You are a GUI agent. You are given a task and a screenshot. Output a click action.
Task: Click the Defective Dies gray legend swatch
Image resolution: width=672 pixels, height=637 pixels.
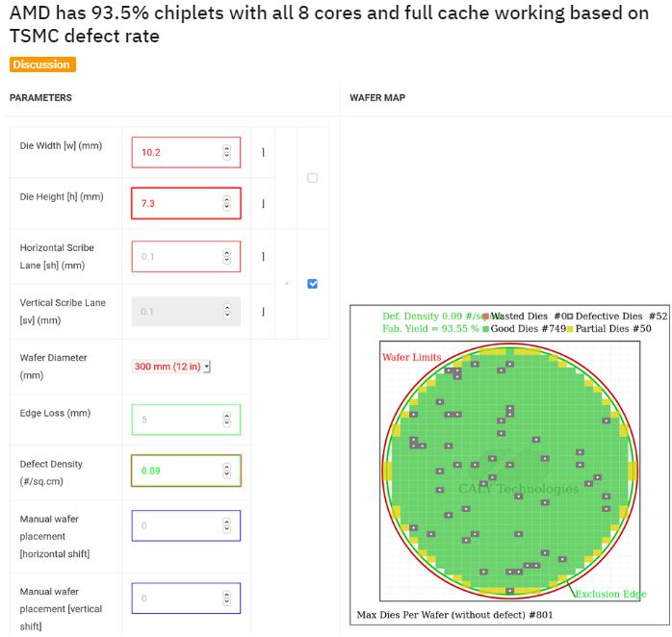pyautogui.click(x=570, y=317)
